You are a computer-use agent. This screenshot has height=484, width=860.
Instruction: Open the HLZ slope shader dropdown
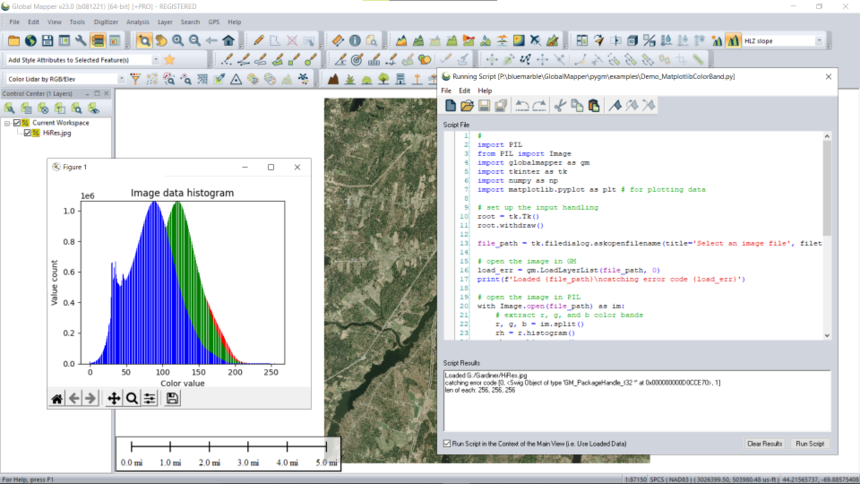pos(819,41)
